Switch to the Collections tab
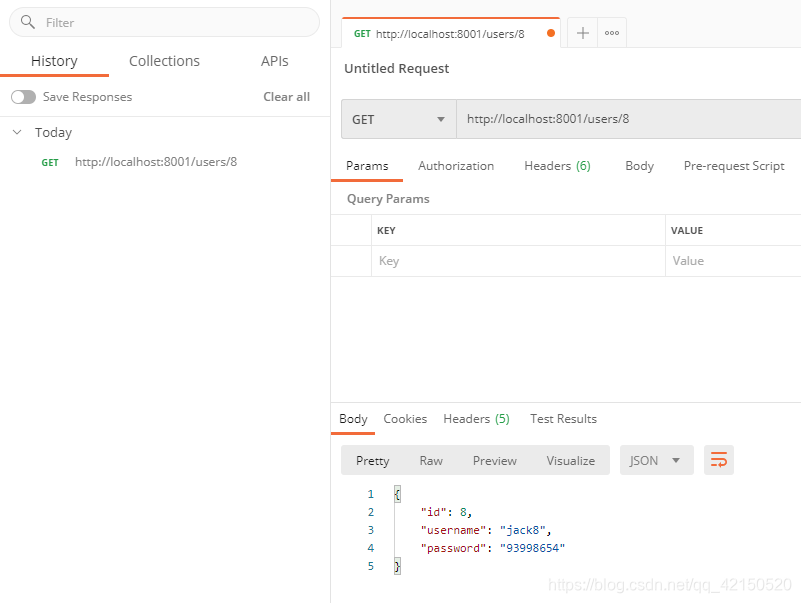Viewport: 801px width, 603px height. click(164, 61)
